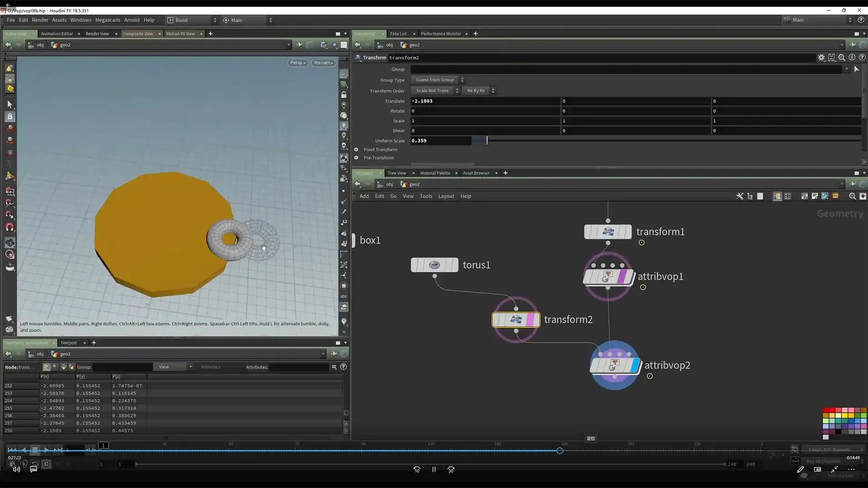Open the Persp viewport dropdown
868x488 pixels.
pyautogui.click(x=298, y=63)
